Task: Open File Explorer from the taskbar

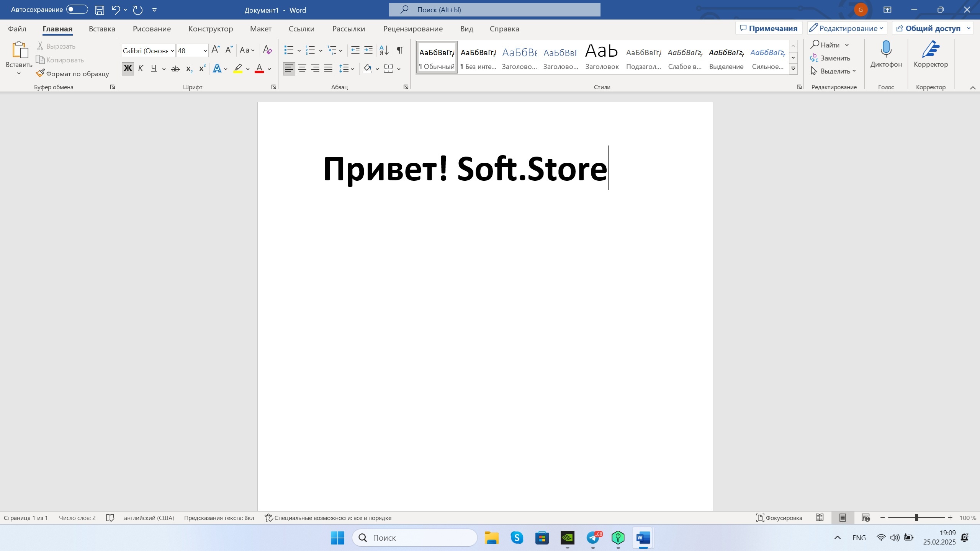Action: point(491,538)
